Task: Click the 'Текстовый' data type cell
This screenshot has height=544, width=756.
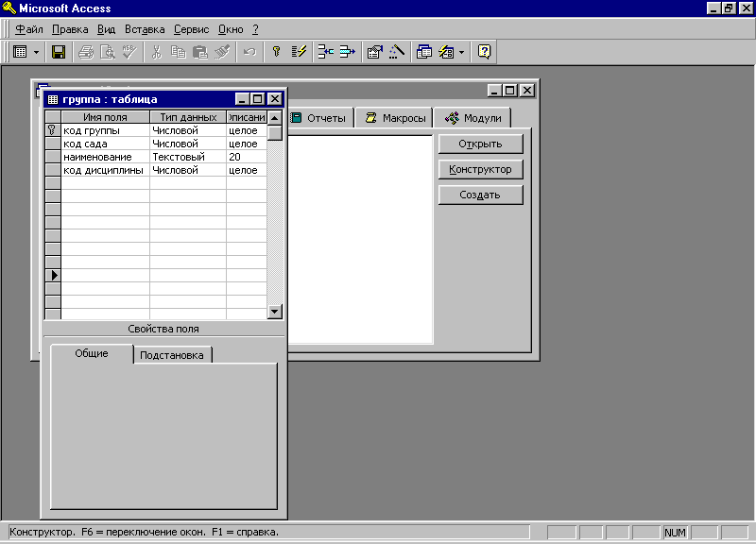Action: coord(188,157)
